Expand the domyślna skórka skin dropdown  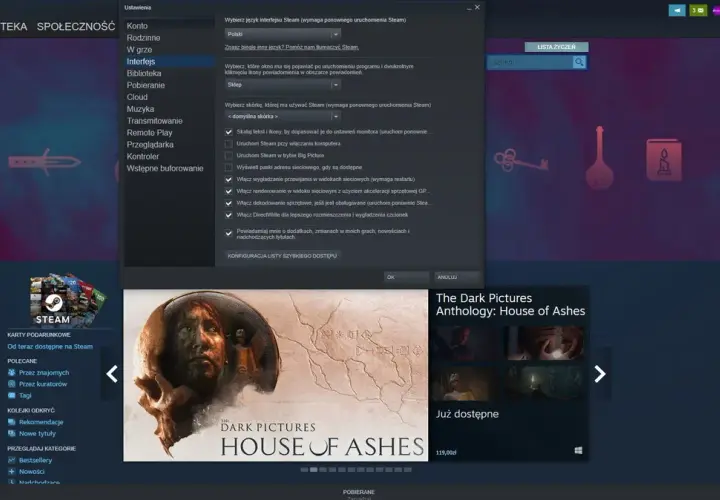[x=283, y=116]
